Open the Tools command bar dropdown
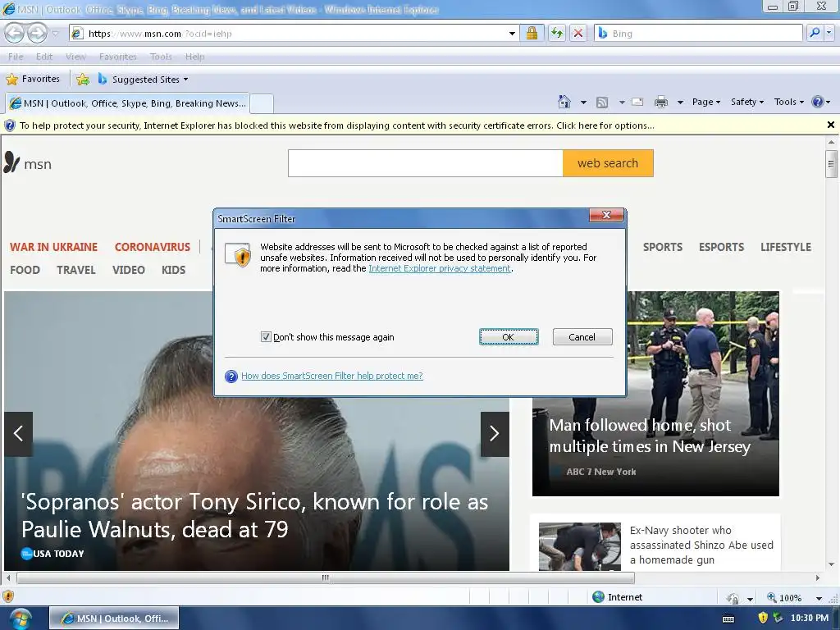 (788, 102)
